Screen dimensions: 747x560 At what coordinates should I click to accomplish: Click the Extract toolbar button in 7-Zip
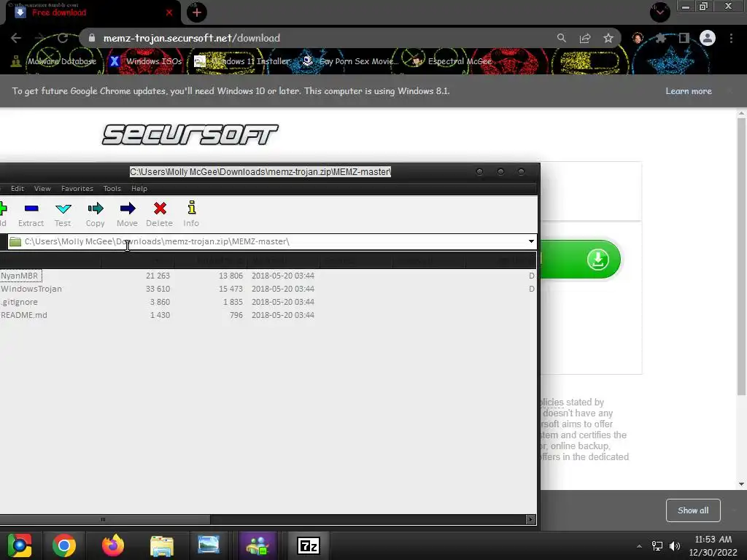[31, 214]
